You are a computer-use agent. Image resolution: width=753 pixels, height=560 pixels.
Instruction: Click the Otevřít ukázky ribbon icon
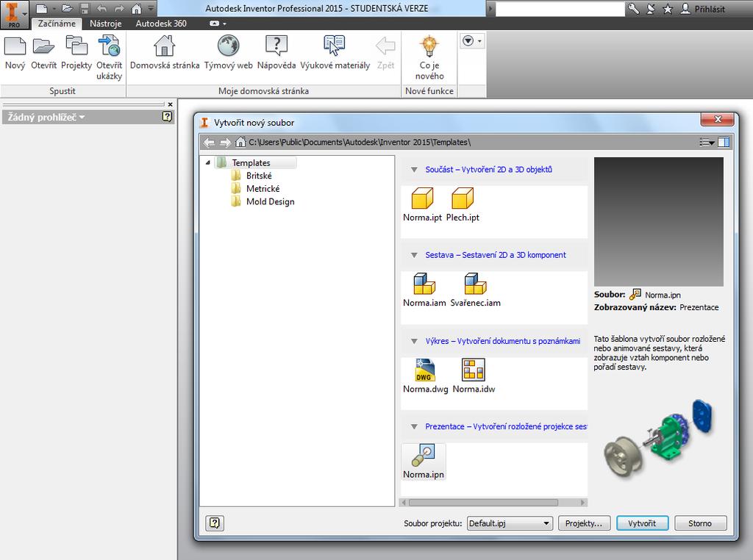pyautogui.click(x=109, y=58)
